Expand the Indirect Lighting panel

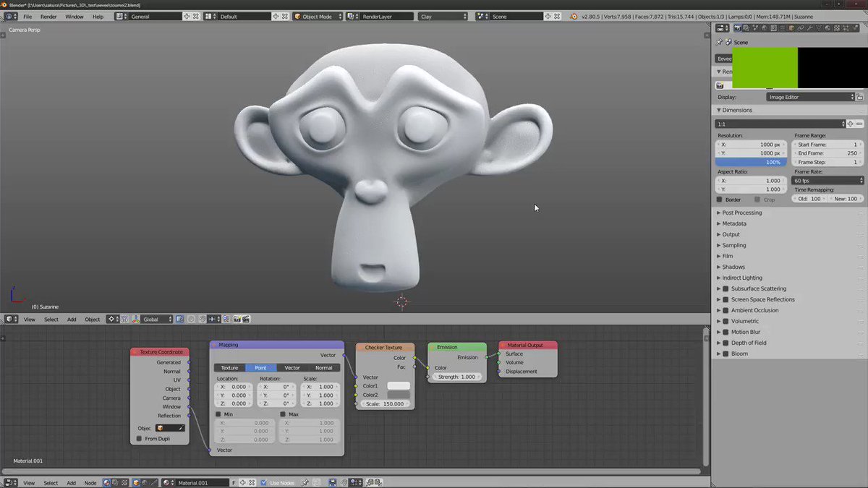[x=741, y=278]
